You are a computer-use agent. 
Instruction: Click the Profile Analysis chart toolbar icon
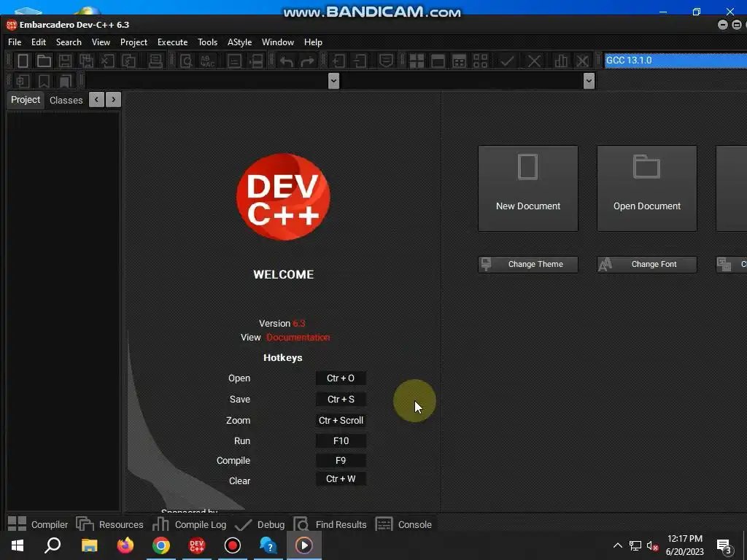point(561,61)
